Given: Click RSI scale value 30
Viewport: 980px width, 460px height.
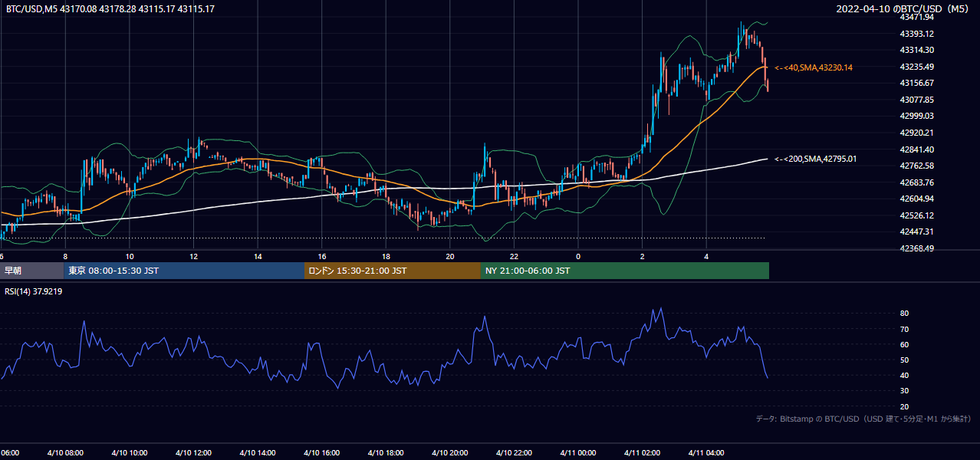Looking at the screenshot, I should pos(904,391).
